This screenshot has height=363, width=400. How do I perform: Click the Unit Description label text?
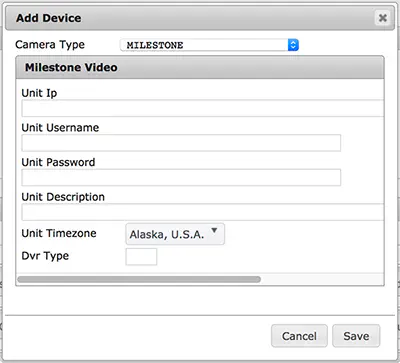click(x=63, y=197)
